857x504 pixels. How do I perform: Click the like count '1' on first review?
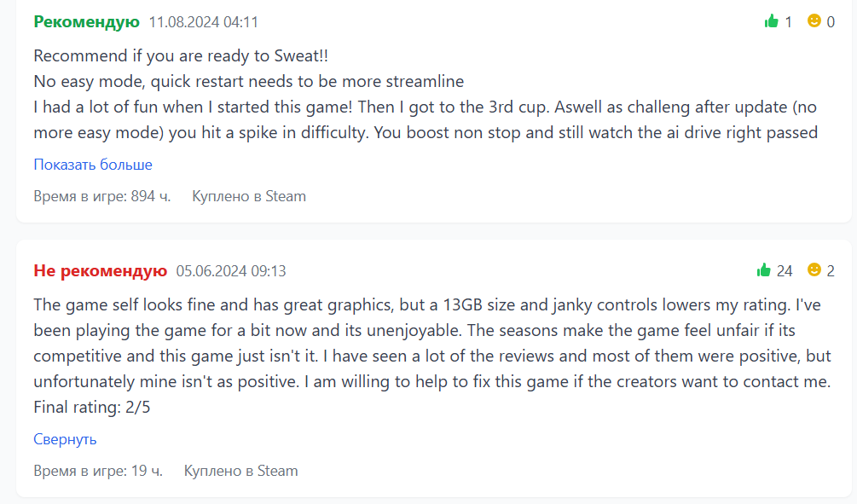tap(789, 22)
